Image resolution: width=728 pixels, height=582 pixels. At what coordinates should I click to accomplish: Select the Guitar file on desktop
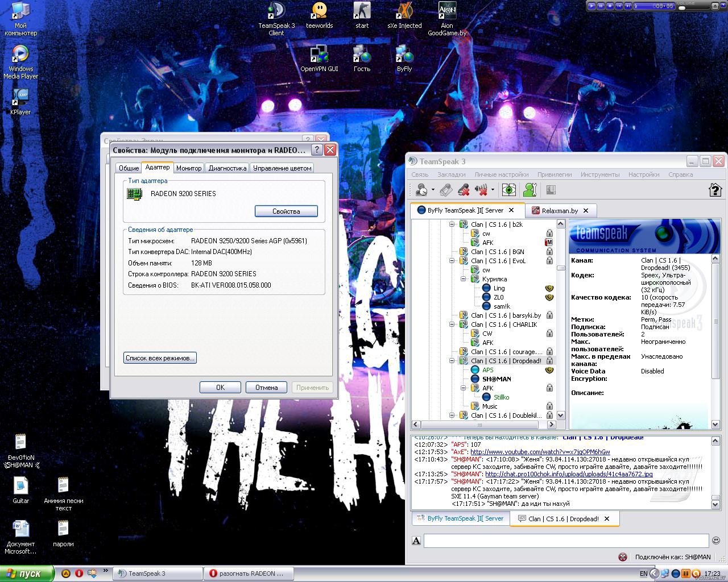pos(20,490)
